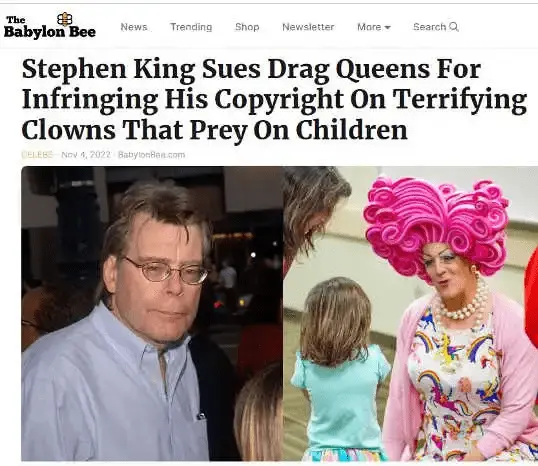Viewport: 538px width, 466px height.
Task: Click the caret arrow beside More
Action: point(387,27)
